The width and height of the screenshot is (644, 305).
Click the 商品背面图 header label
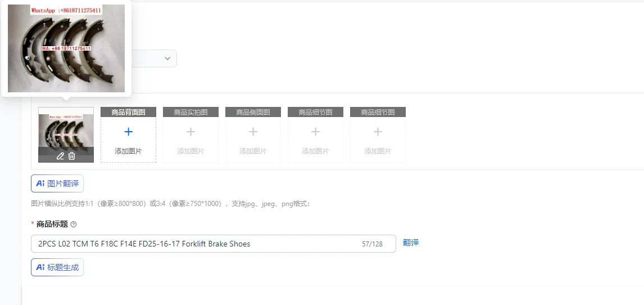tap(128, 112)
